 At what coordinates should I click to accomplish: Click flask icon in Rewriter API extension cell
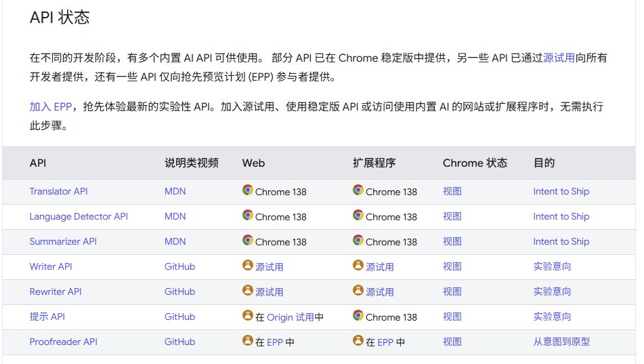(x=358, y=290)
